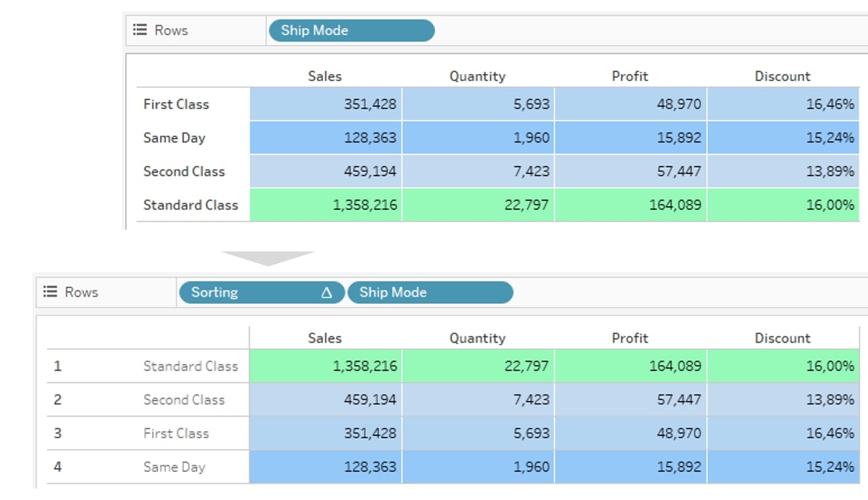Image resolution: width=868 pixels, height=500 pixels.
Task: Select the 128,363 Sales cell in upper table
Action: (x=326, y=138)
